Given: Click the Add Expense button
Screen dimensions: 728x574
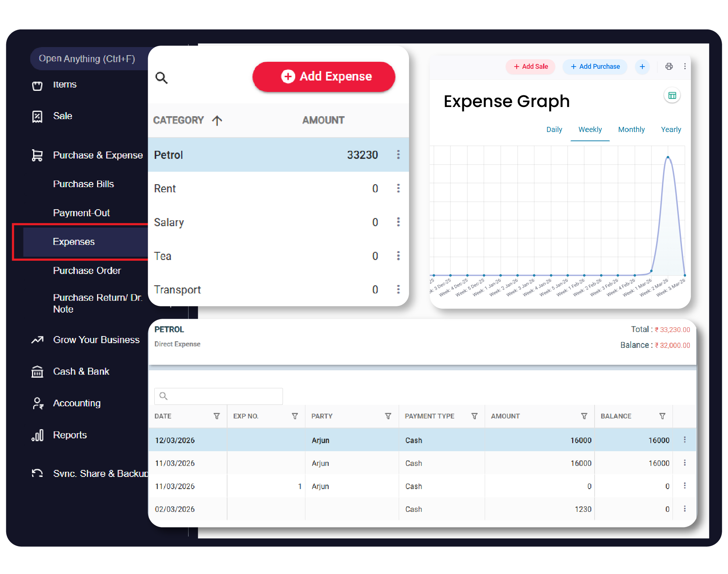Looking at the screenshot, I should pyautogui.click(x=324, y=76).
